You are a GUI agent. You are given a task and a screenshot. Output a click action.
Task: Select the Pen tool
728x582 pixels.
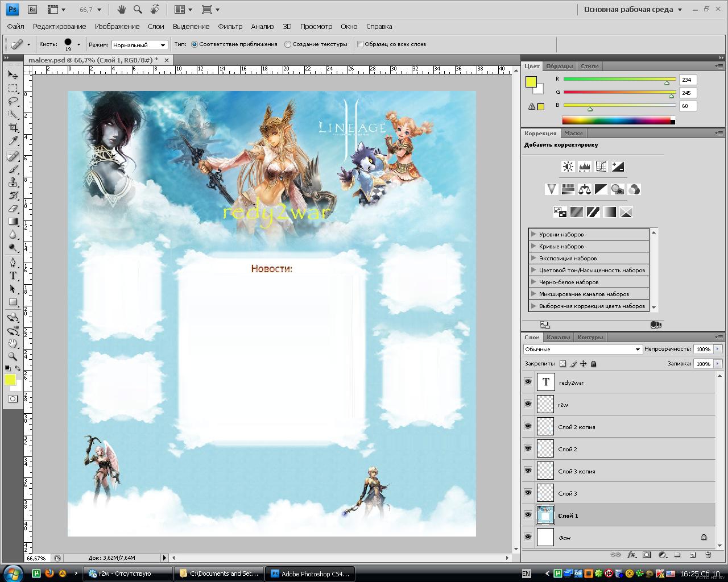tap(13, 263)
